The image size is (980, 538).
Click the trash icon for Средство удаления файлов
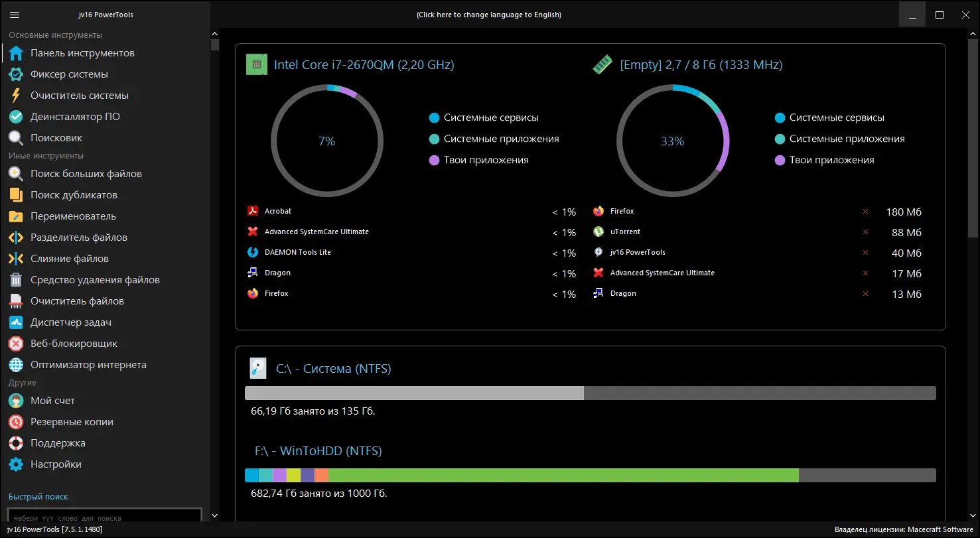pos(17,280)
